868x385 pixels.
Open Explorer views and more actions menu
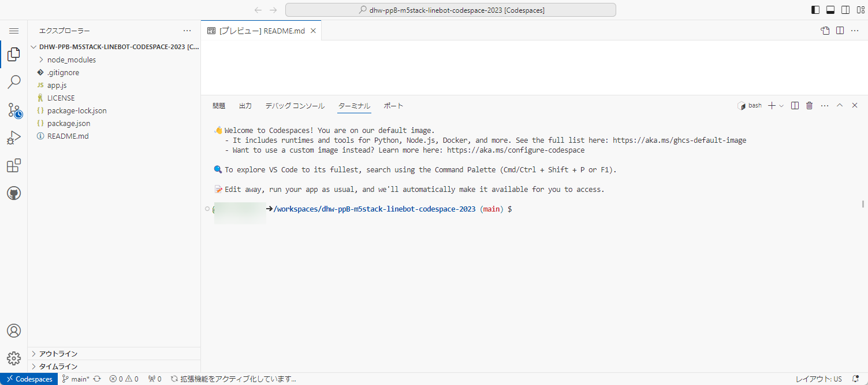(x=187, y=31)
